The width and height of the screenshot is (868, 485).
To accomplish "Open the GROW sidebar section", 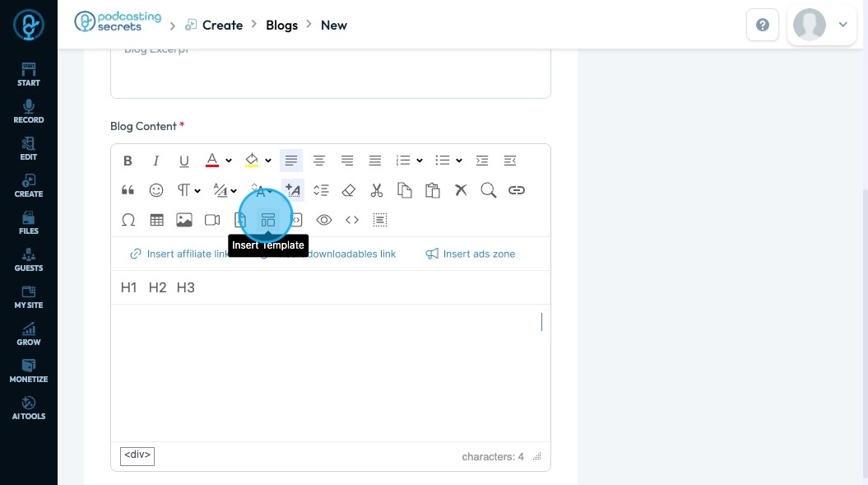I will pyautogui.click(x=29, y=335).
